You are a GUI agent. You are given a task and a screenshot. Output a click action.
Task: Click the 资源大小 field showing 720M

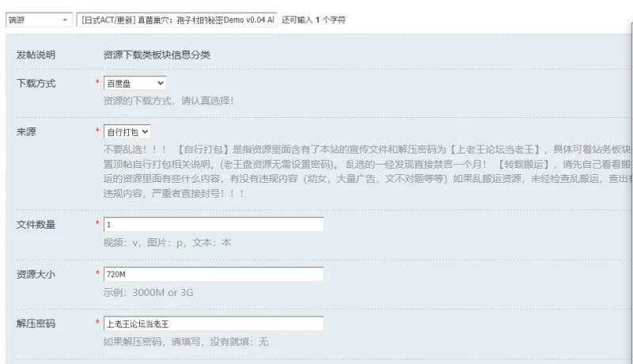[213, 274]
